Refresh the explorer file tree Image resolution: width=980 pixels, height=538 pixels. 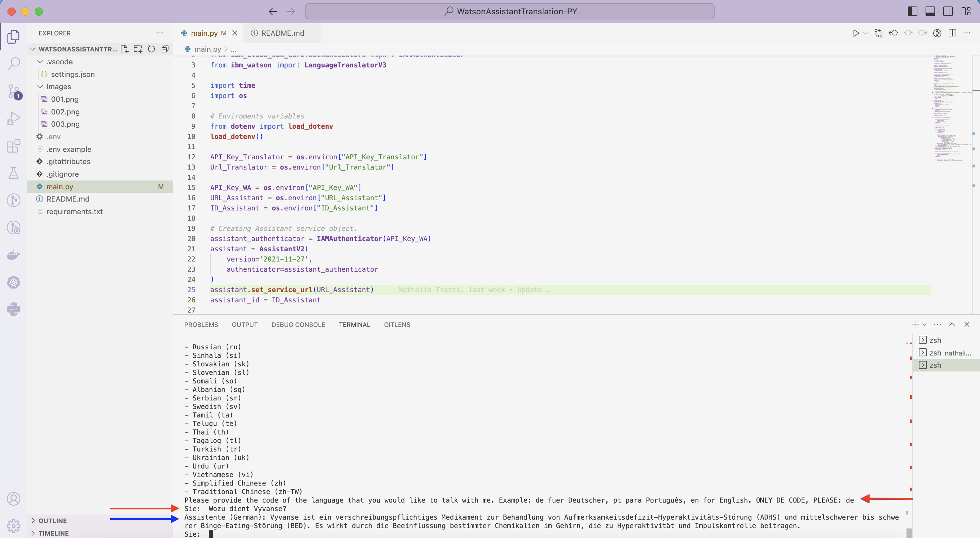(151, 49)
